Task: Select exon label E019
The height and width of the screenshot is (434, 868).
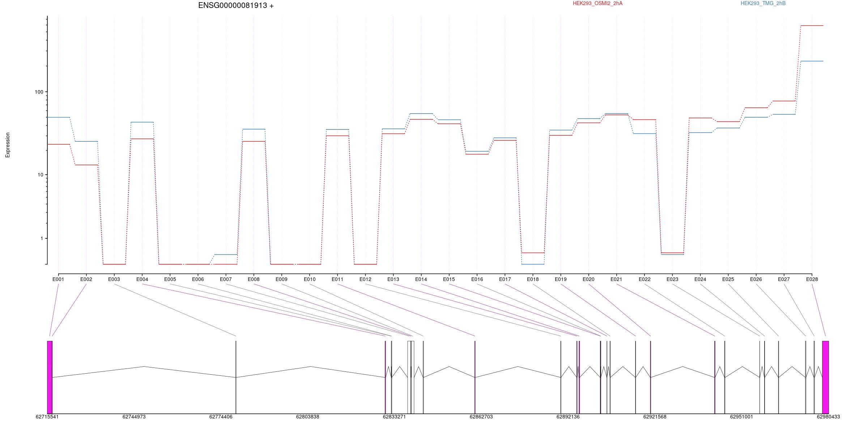Action: coord(561,279)
